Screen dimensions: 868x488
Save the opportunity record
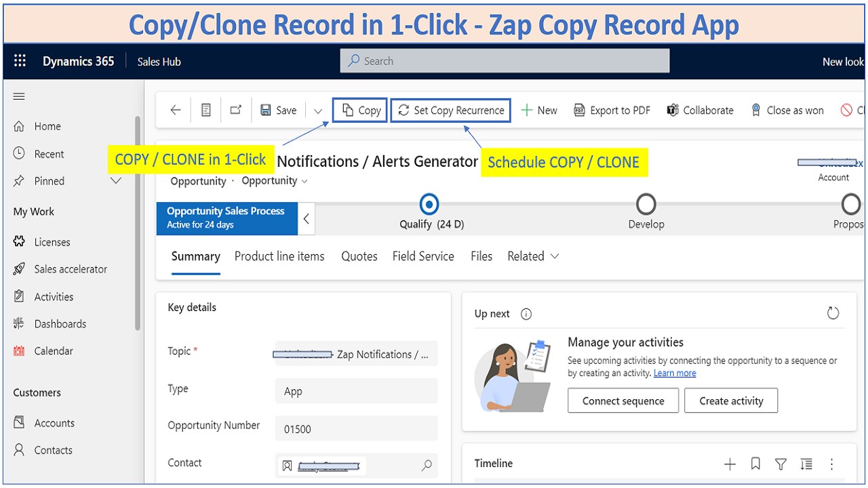(279, 110)
